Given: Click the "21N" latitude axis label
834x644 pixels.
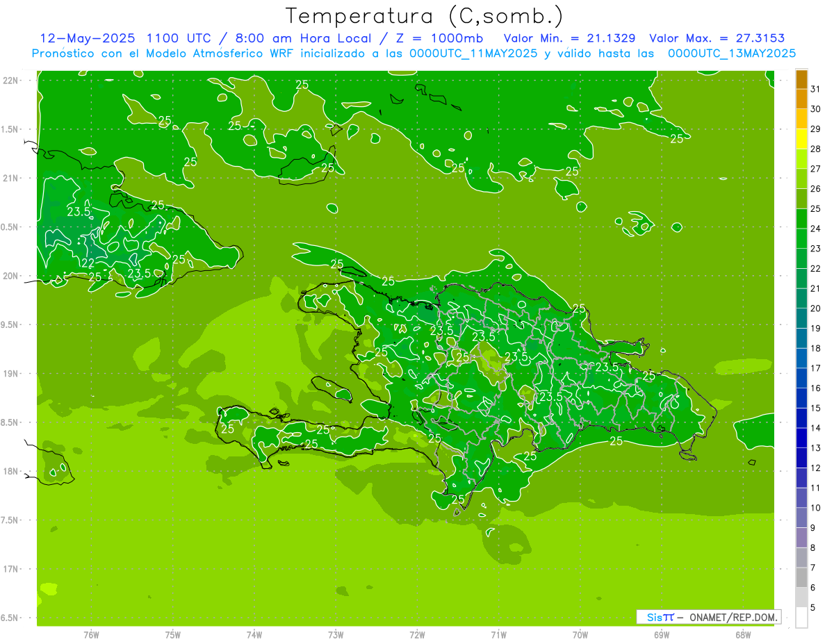Looking at the screenshot, I should point(11,179).
